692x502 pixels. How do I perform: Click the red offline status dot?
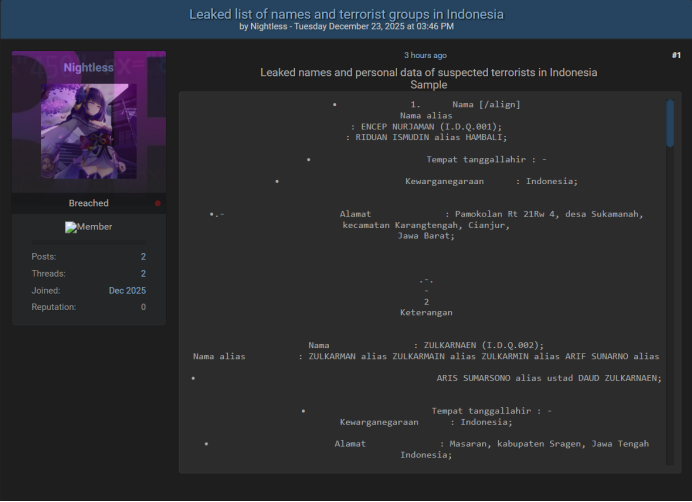[157, 203]
